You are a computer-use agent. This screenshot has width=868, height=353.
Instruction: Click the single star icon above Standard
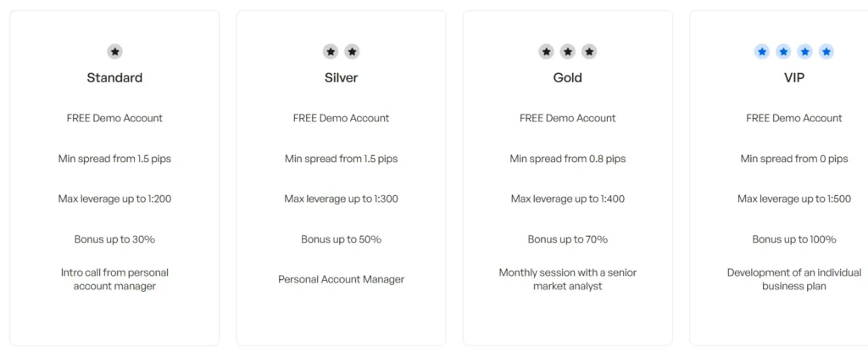(114, 52)
